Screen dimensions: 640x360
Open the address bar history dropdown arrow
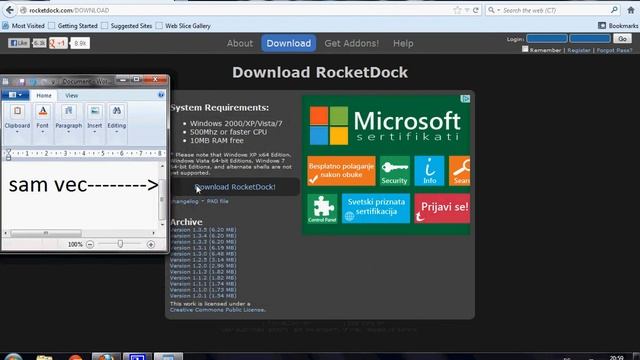[467, 10]
